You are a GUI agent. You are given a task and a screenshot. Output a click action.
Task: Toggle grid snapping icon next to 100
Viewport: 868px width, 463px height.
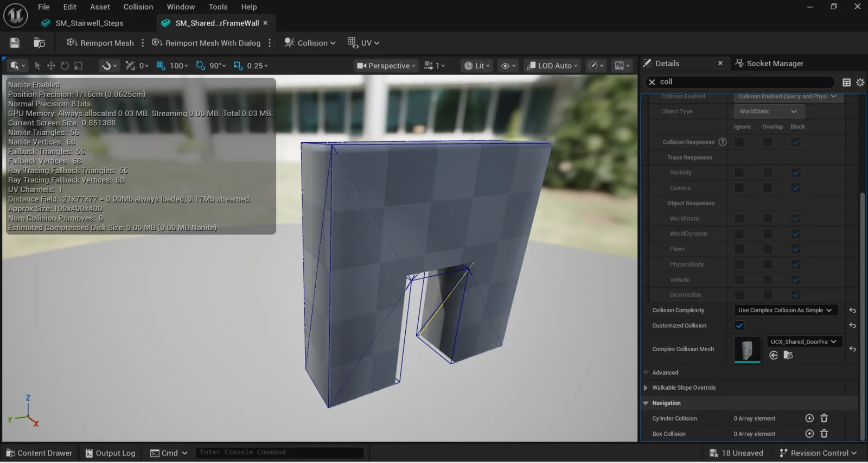[x=161, y=66]
